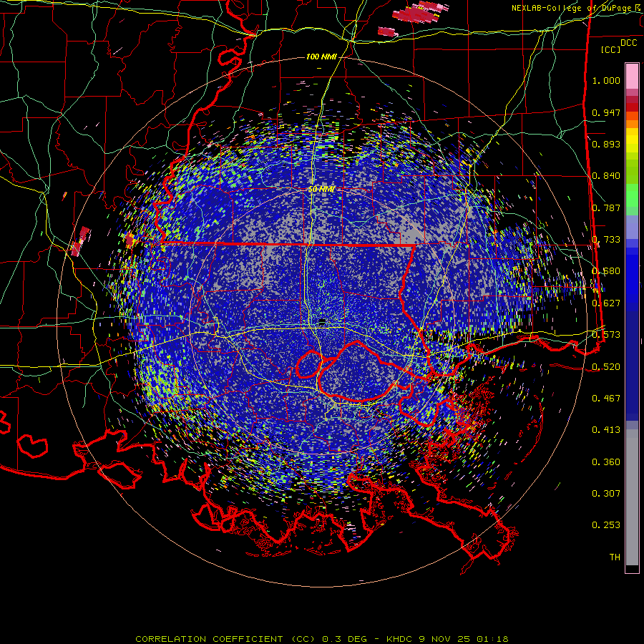Click the 0.627 value on the color scale

coord(606,303)
